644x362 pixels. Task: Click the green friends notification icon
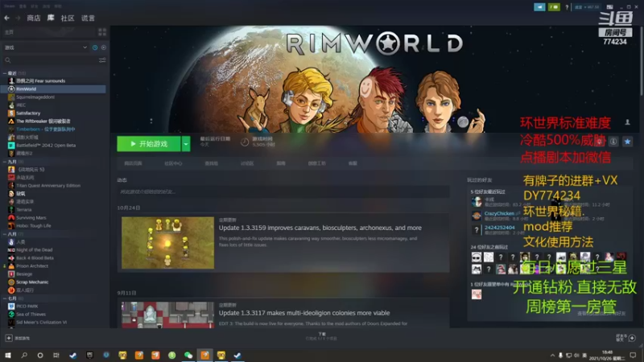[554, 7]
